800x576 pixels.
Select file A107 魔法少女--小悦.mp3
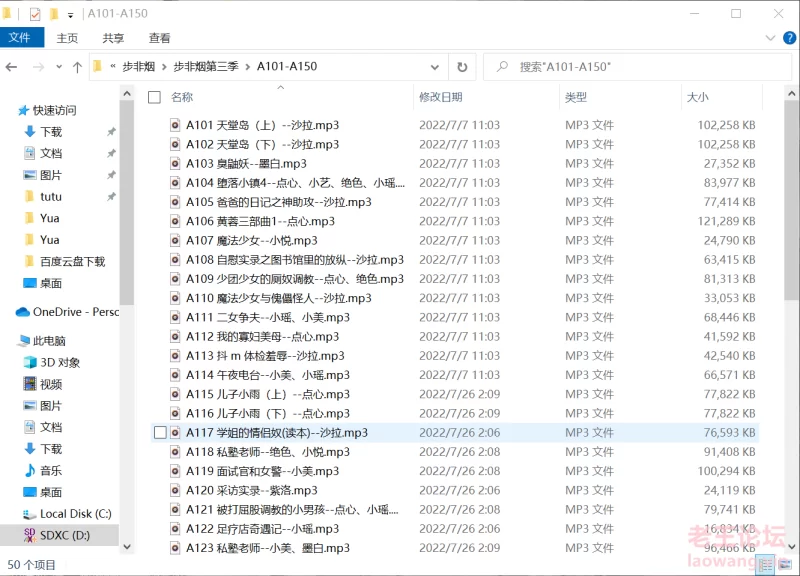click(252, 240)
